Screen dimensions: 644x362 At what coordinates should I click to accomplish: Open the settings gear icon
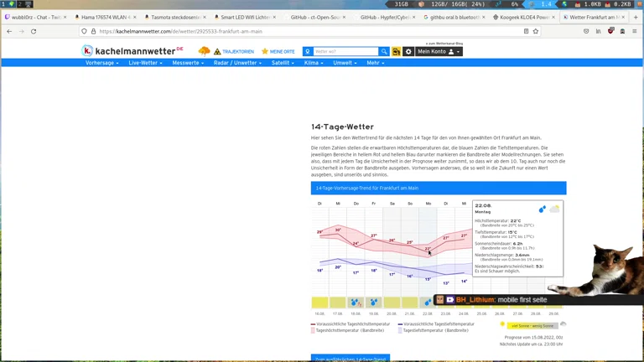408,51
